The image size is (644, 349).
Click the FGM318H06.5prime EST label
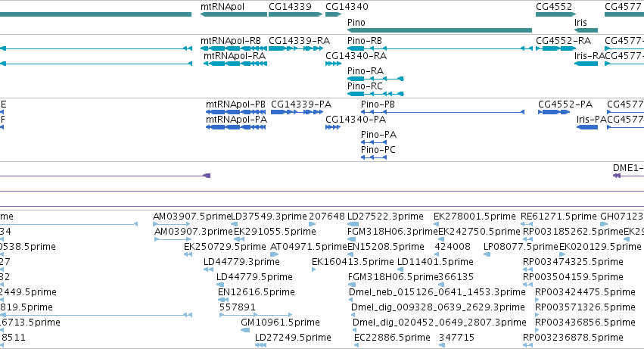point(393,278)
